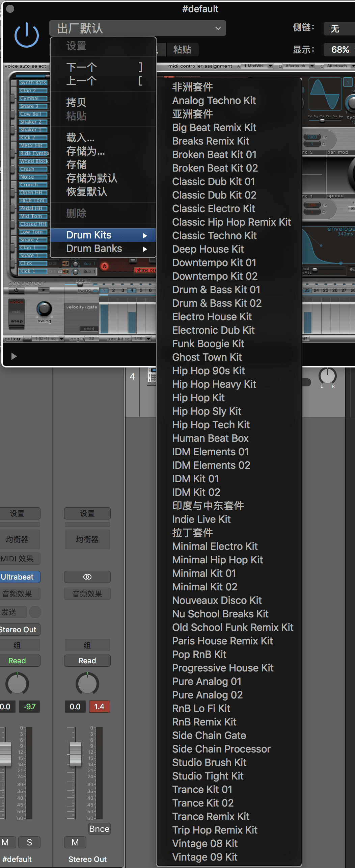This screenshot has width=355, height=868.
Task: Open the 出厂默认 preset dropdown
Action: [138, 28]
